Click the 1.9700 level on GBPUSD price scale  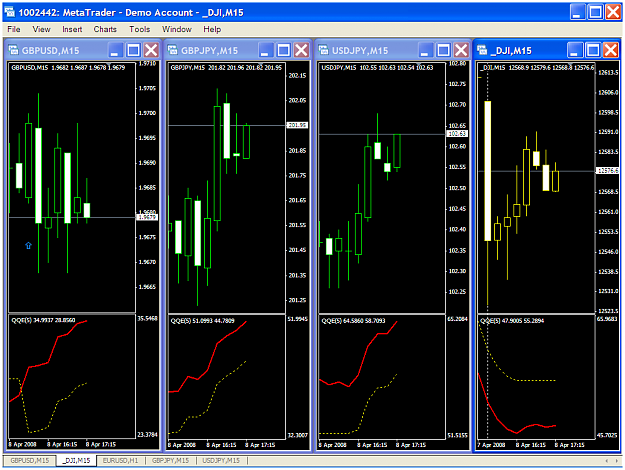147,113
